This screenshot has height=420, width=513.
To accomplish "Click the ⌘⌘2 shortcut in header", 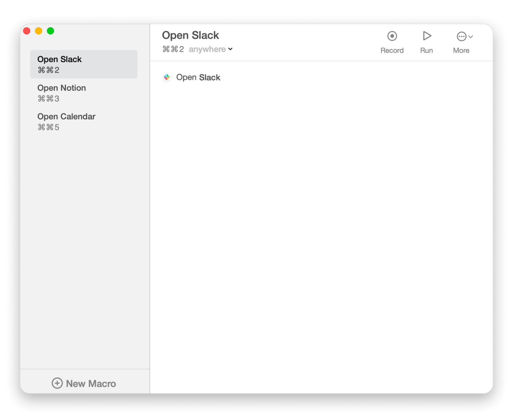I will pos(173,49).
